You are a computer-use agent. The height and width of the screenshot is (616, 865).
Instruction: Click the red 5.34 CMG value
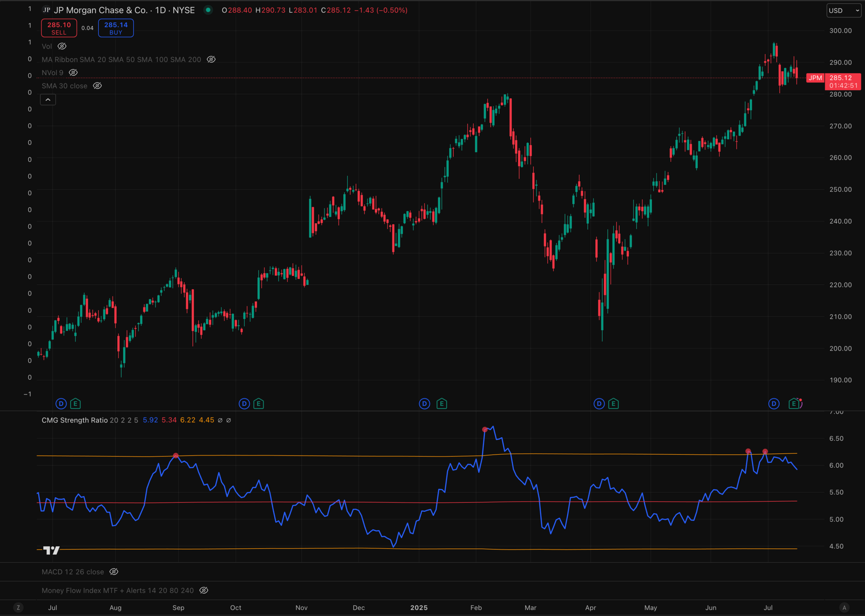(169, 420)
